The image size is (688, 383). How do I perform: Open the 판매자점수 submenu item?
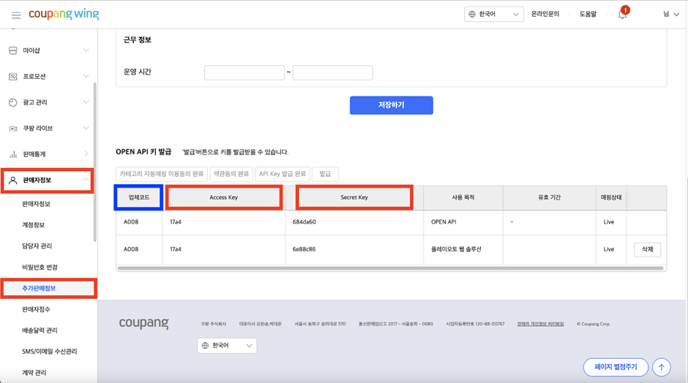(36, 309)
